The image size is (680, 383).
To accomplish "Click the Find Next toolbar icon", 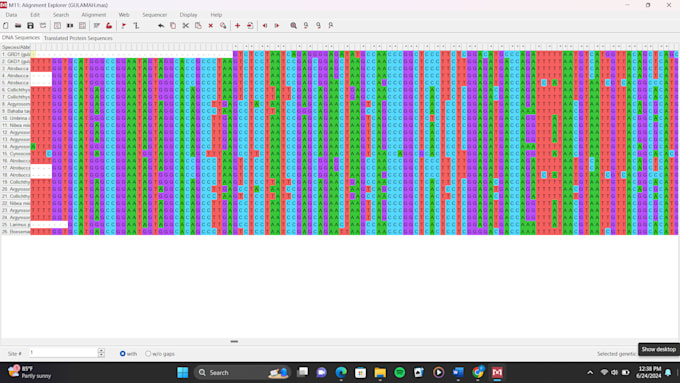I will pos(318,26).
